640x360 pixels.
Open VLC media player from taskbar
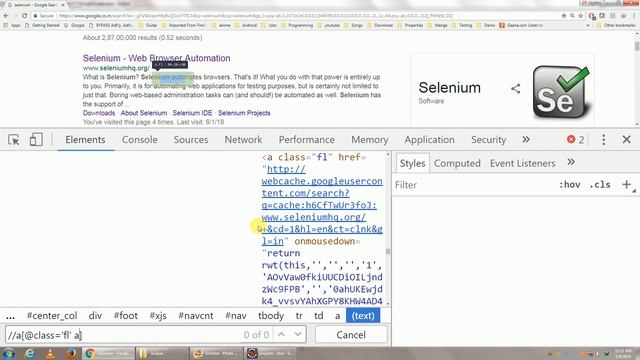pos(50,353)
